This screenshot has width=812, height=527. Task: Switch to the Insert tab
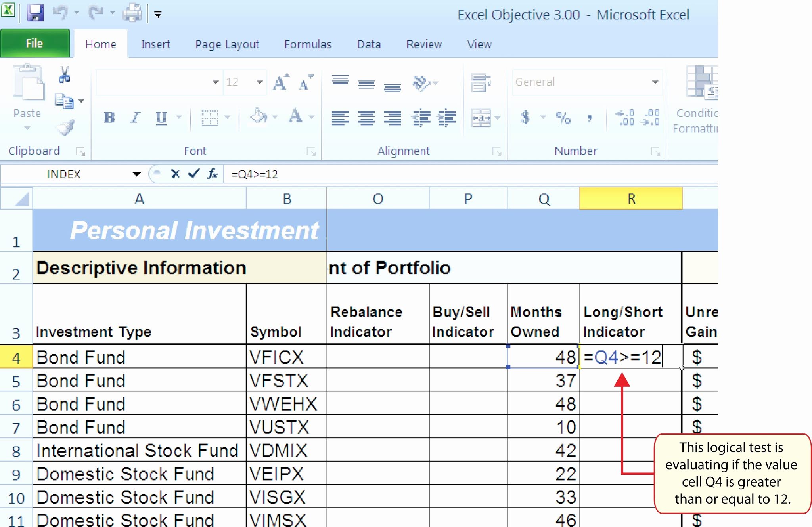click(x=155, y=44)
